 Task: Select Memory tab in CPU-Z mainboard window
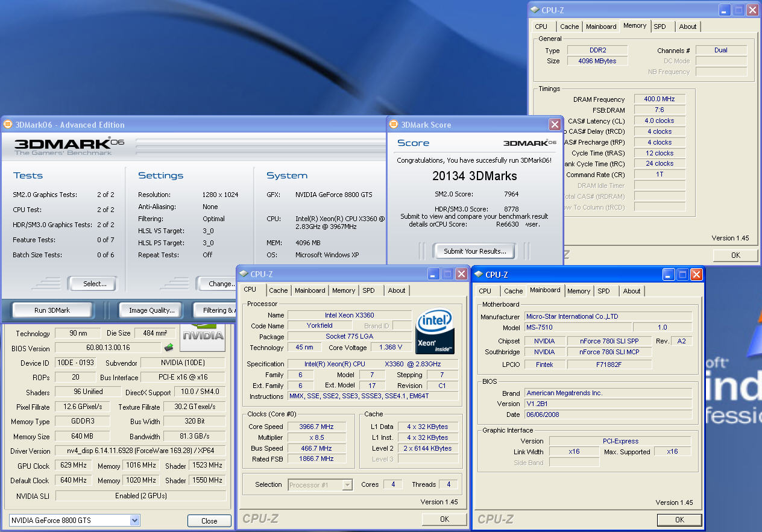(579, 291)
